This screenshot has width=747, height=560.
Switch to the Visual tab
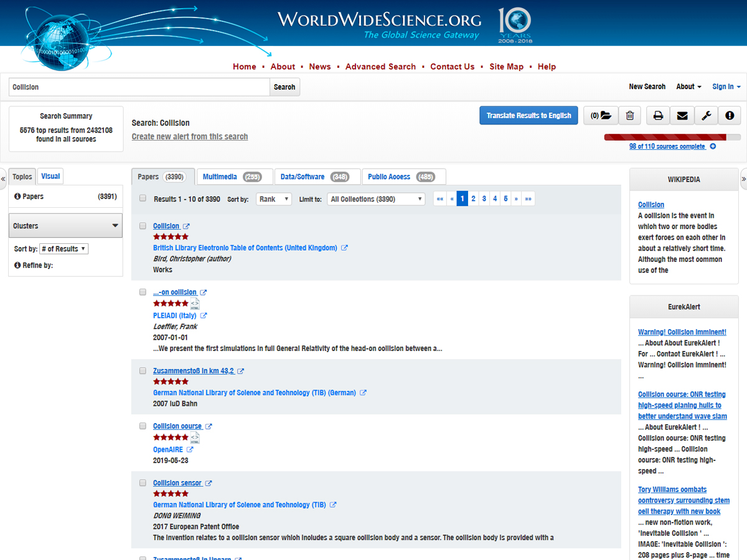click(x=50, y=177)
